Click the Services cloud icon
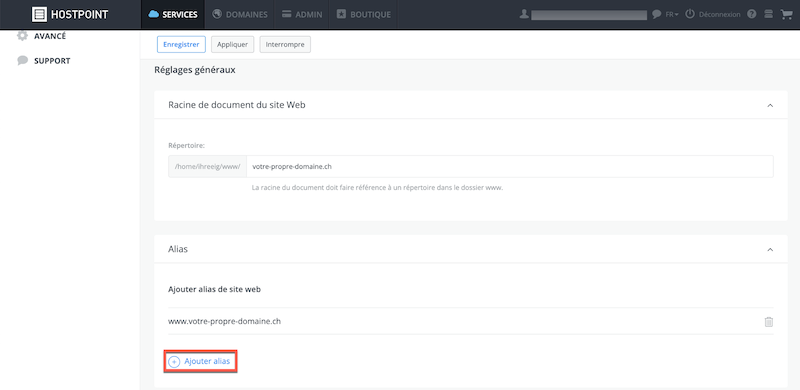The height and width of the screenshot is (390, 800). [154, 14]
